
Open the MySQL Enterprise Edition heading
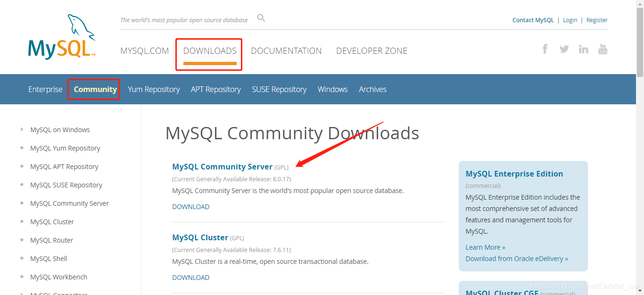click(514, 174)
